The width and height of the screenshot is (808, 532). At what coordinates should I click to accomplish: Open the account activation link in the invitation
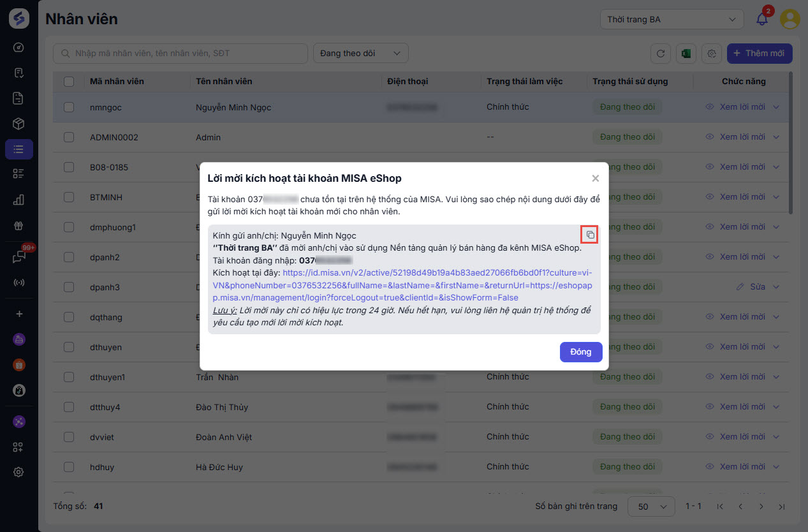coord(402,285)
